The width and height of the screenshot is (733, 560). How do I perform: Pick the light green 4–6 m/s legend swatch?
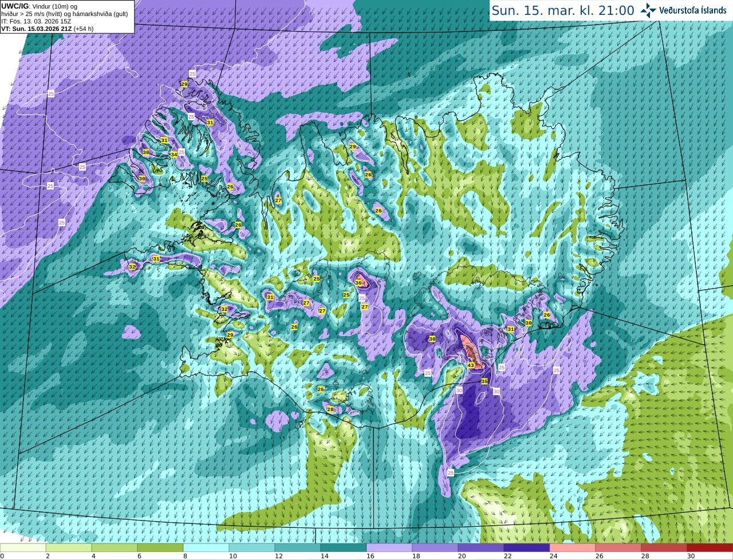[115, 548]
